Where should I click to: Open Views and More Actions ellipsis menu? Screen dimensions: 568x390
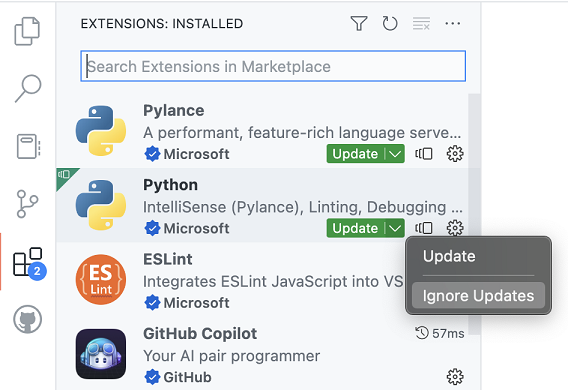tap(453, 24)
